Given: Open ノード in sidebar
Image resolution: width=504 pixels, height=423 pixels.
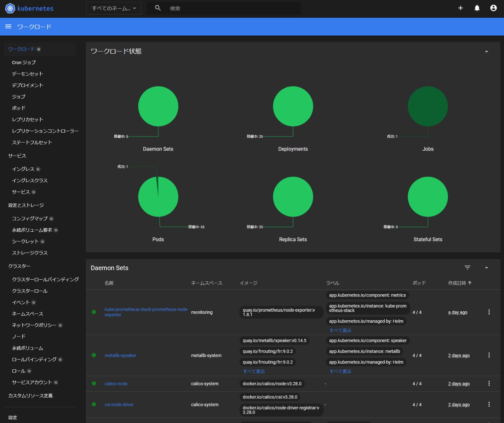Looking at the screenshot, I should [x=19, y=337].
